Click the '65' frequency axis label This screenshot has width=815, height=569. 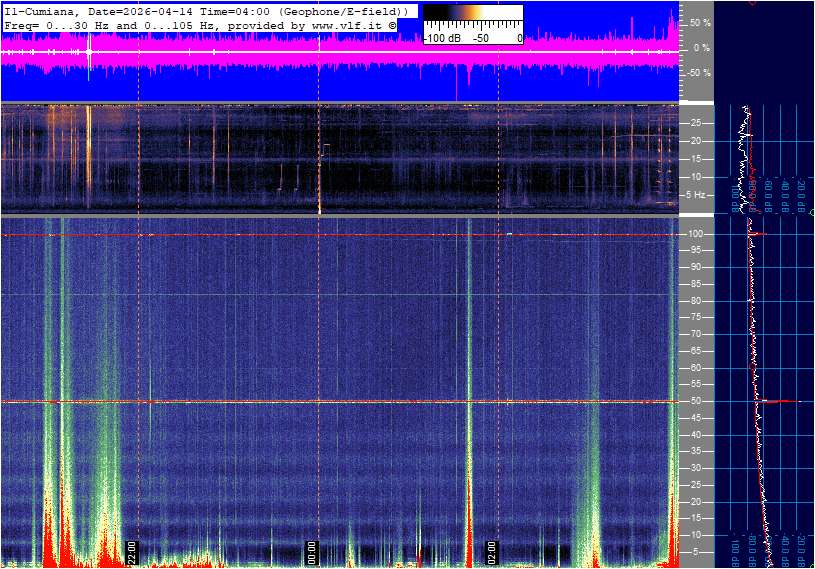pyautogui.click(x=696, y=351)
